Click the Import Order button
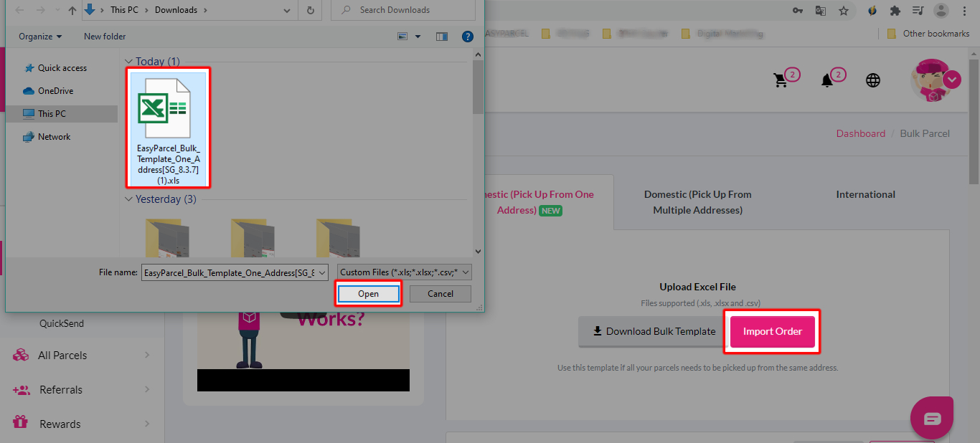980x443 pixels. (x=772, y=331)
